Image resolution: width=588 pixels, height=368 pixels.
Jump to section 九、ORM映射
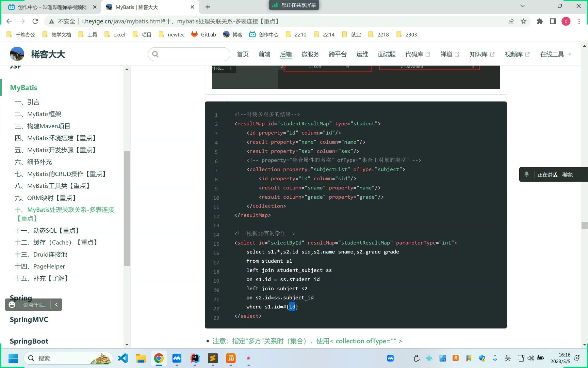coord(46,198)
